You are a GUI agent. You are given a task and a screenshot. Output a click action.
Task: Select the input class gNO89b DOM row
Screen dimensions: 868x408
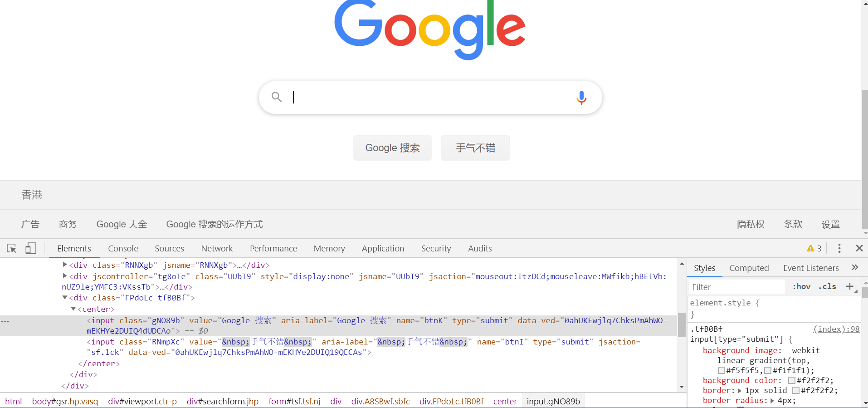(338, 325)
